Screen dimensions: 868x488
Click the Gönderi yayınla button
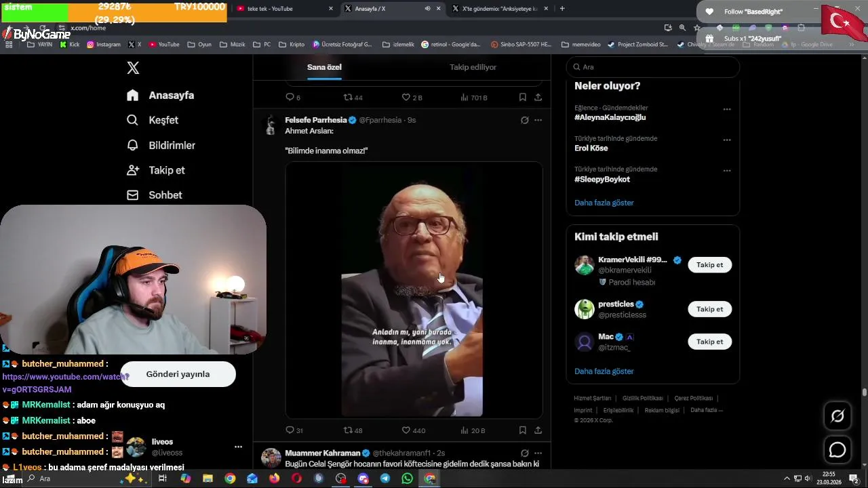click(x=178, y=374)
